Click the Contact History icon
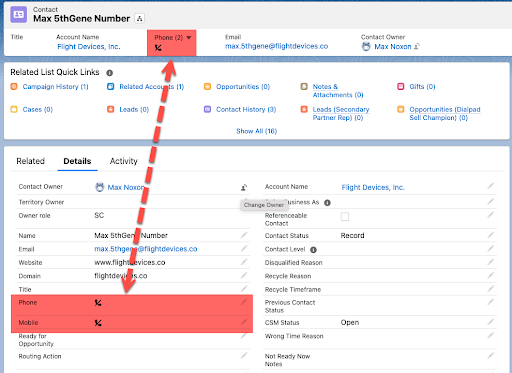Screen dimensions: 512x373 [207, 109]
